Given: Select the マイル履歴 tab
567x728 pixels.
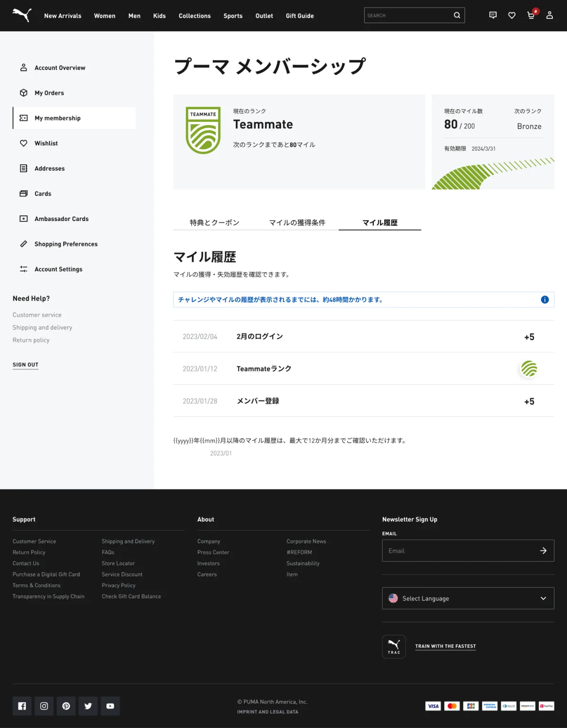Looking at the screenshot, I should click(380, 222).
